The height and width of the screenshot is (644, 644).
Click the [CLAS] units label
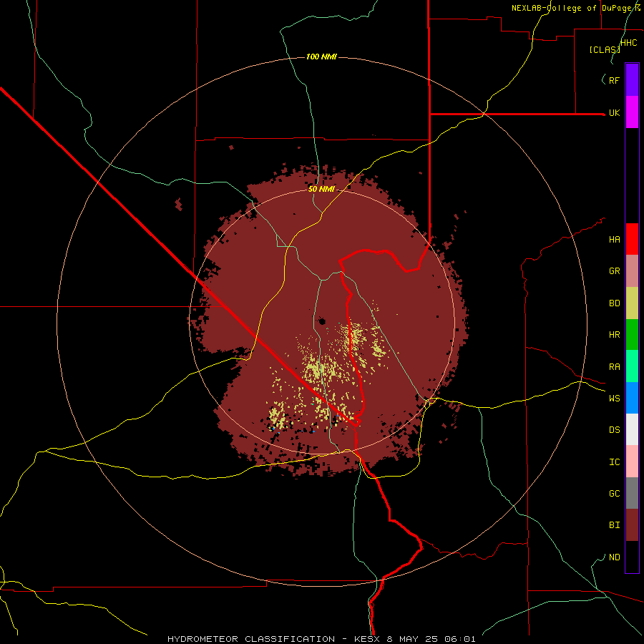pyautogui.click(x=605, y=49)
